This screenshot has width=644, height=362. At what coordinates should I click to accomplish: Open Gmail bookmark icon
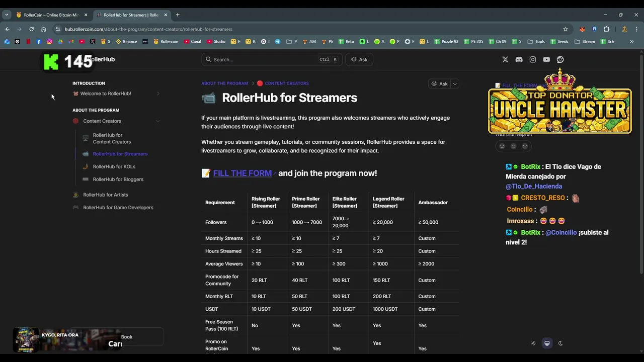tap(71, 42)
